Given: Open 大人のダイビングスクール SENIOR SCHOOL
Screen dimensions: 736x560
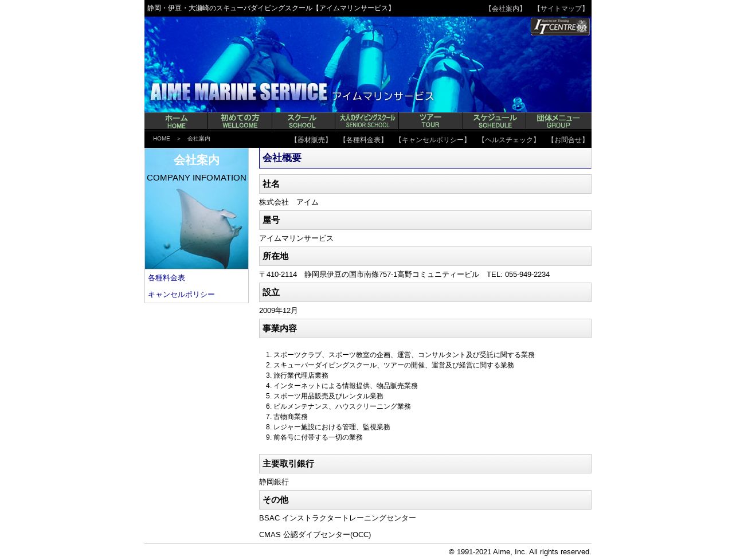Looking at the screenshot, I should (367, 122).
